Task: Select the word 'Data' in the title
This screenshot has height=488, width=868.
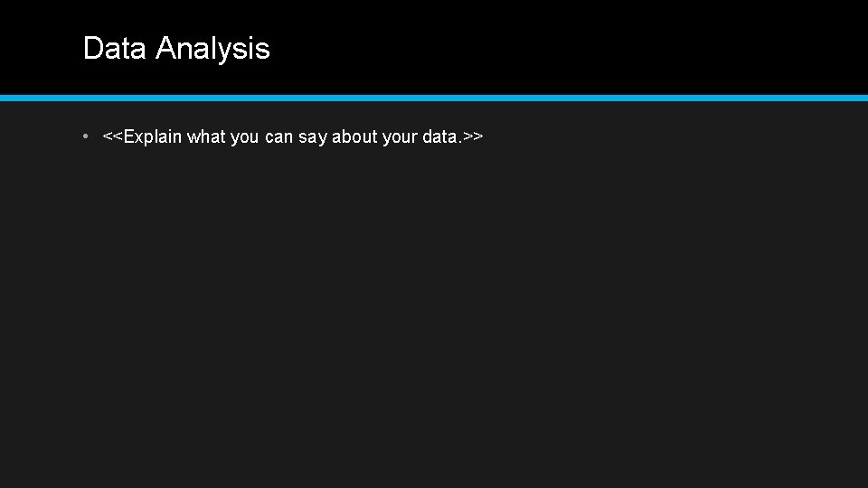Action: pyautogui.click(x=115, y=48)
